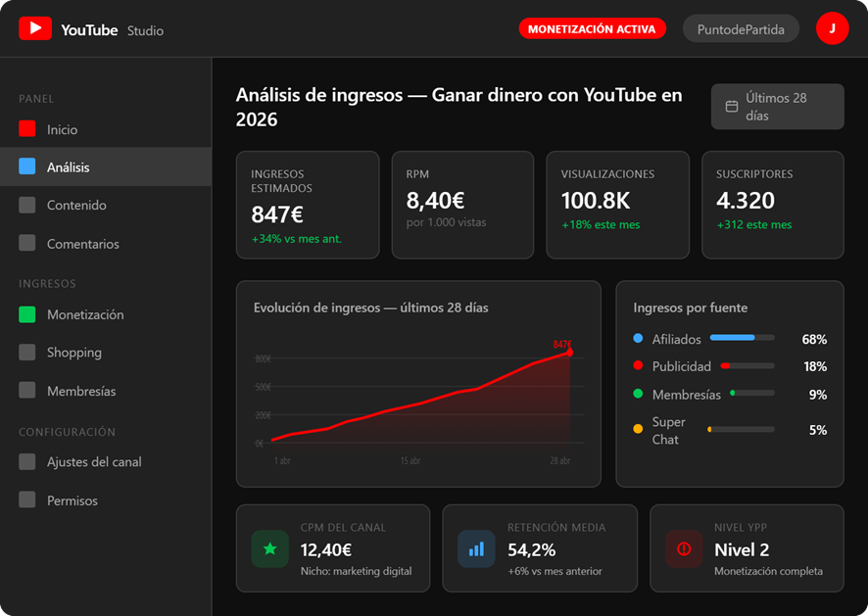Open Ajustes del canal in the sidebar
This screenshot has height=616, width=868.
tap(106, 461)
